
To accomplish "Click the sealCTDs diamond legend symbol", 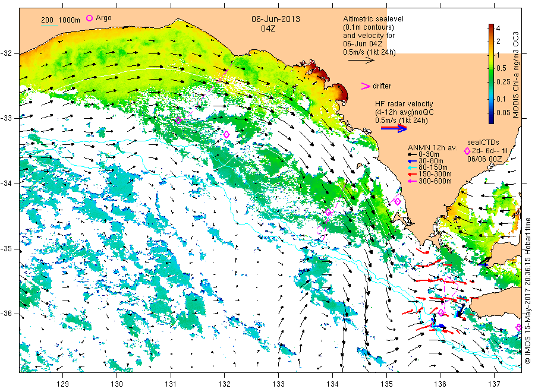I will (x=467, y=151).
